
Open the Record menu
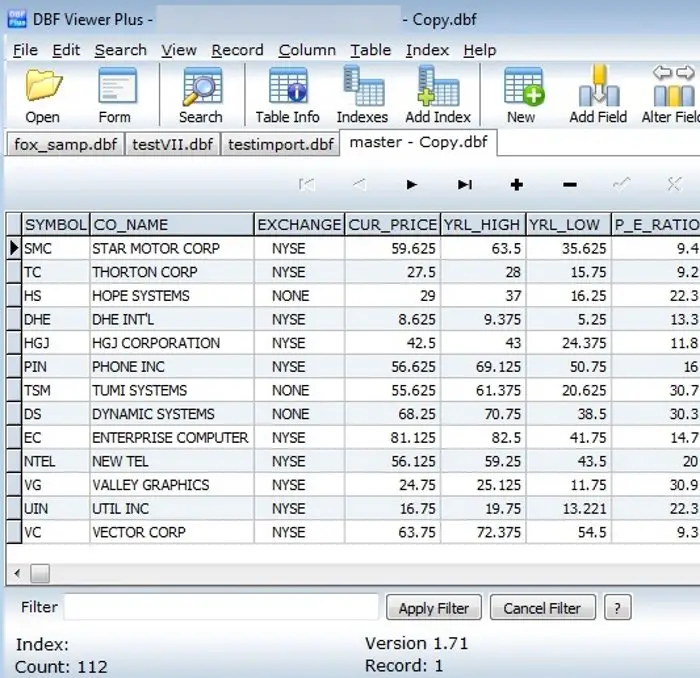point(238,50)
